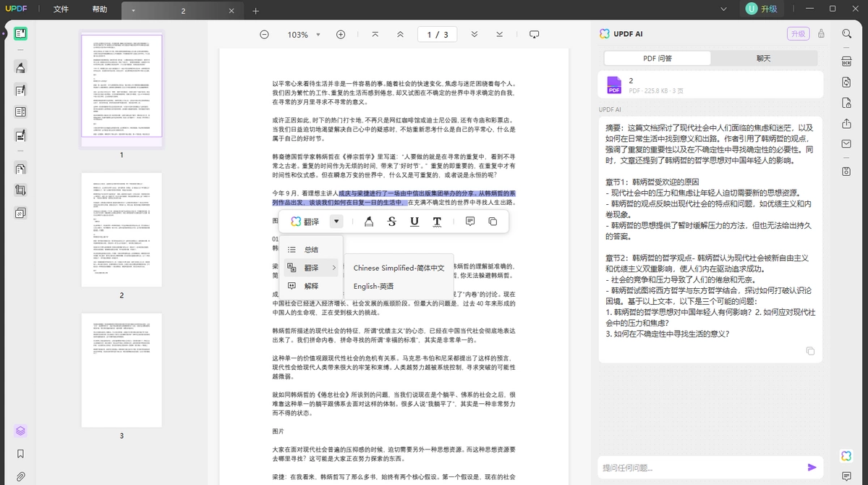Go to the next page arrow
The width and height of the screenshot is (868, 485).
[475, 35]
